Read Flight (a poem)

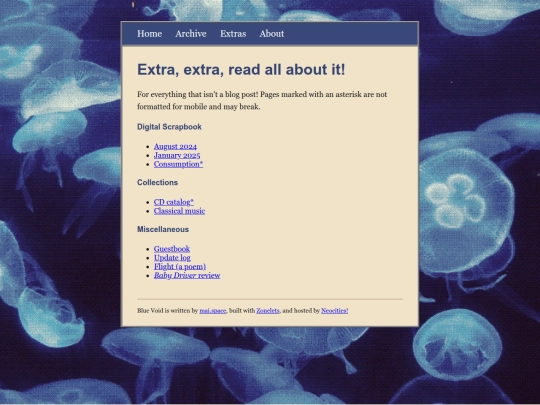(180, 267)
